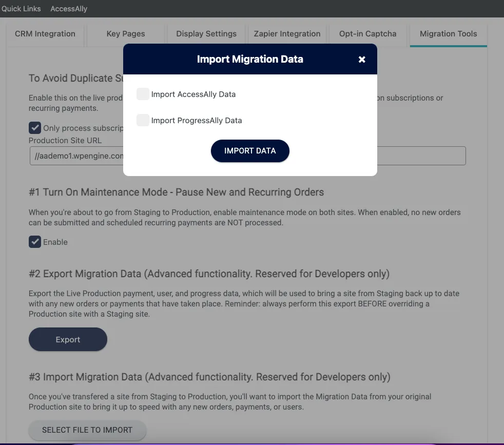This screenshot has width=504, height=445.
Task: Uncheck the maintenance mode Enable checkbox
Action: click(34, 242)
